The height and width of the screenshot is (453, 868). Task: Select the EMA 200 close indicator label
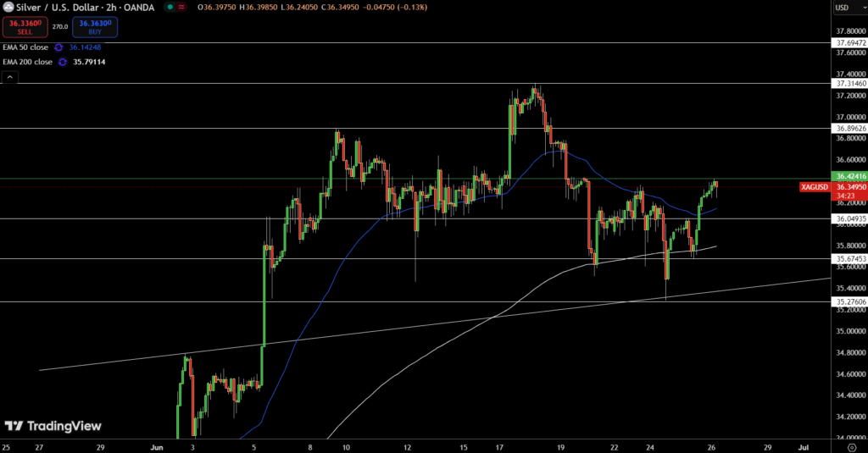coord(28,62)
